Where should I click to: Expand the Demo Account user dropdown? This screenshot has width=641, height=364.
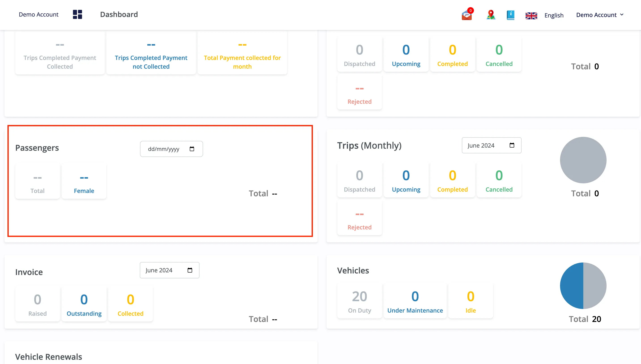tap(600, 15)
